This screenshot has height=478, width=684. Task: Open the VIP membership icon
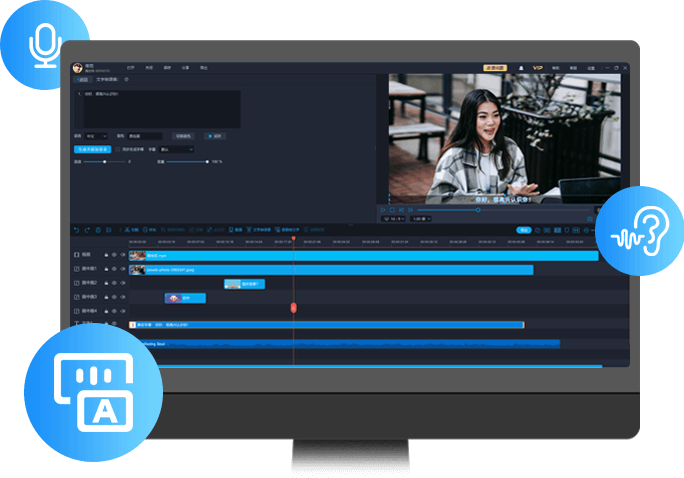pyautogui.click(x=537, y=68)
